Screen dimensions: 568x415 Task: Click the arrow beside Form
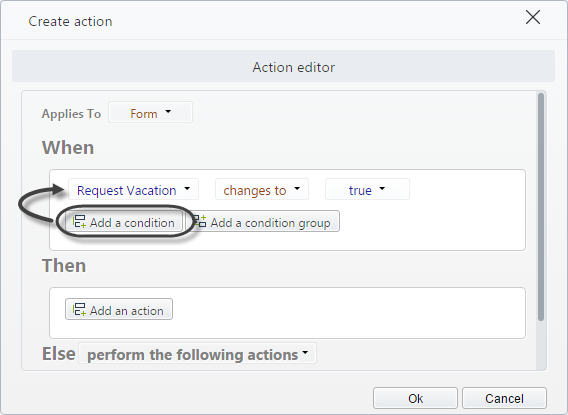[168, 112]
